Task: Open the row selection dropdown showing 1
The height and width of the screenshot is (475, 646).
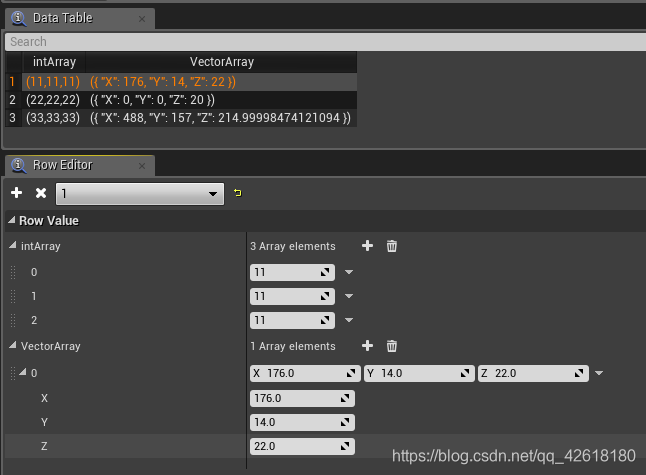Action: 140,194
